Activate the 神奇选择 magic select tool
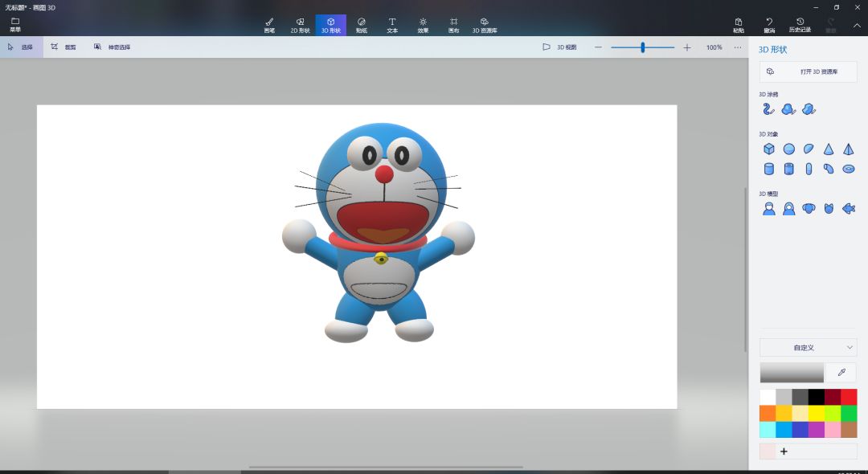868x474 pixels. point(113,47)
